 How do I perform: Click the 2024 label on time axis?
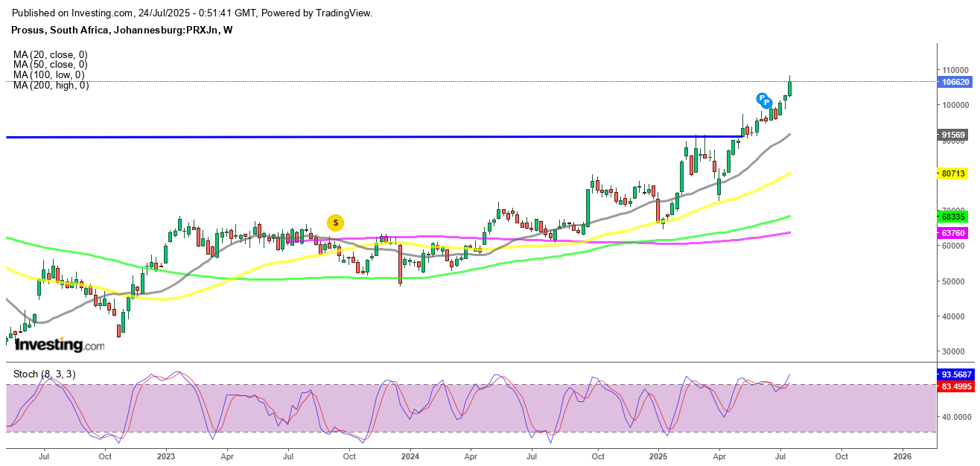tap(410, 456)
